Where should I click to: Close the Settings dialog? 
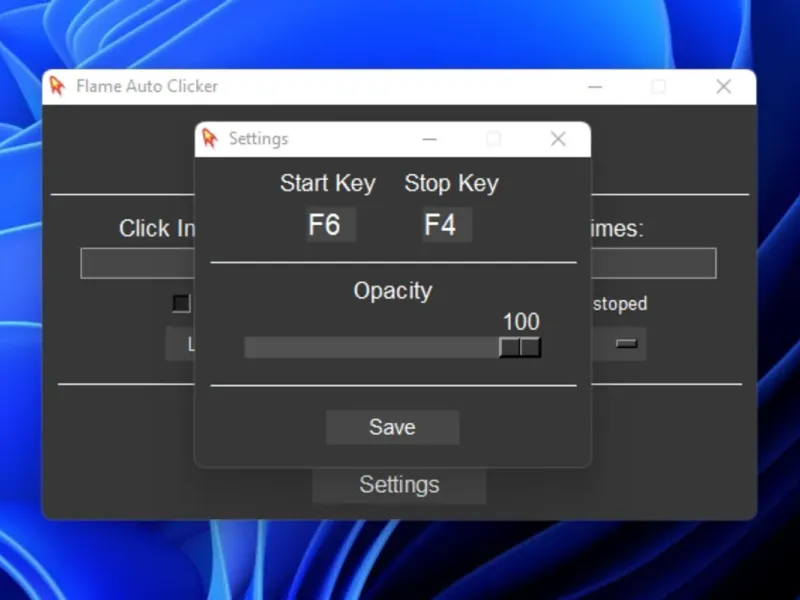tap(558, 139)
